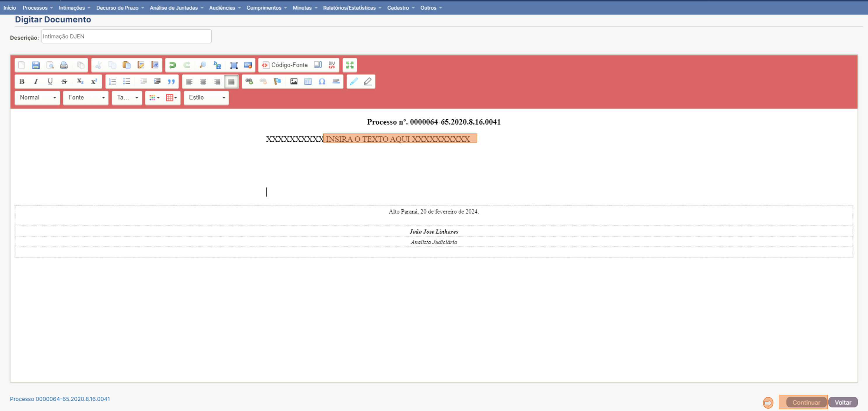The width and height of the screenshot is (868, 411).
Task: Click the Continuar button
Action: click(x=806, y=402)
